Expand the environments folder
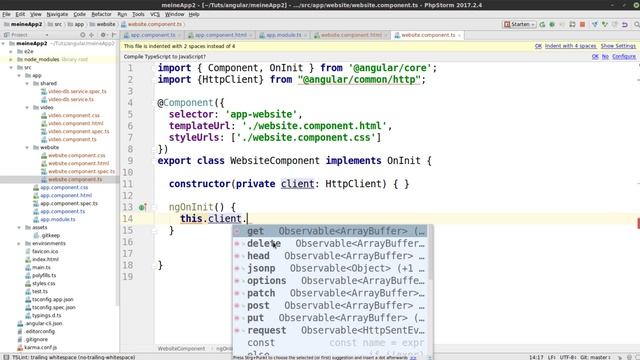 (x=19, y=243)
